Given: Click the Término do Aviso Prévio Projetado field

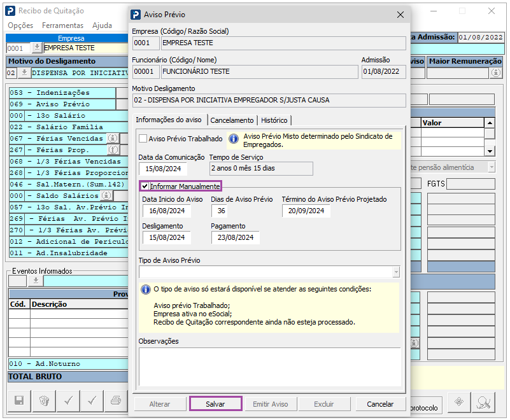Looking at the screenshot, I should point(306,211).
